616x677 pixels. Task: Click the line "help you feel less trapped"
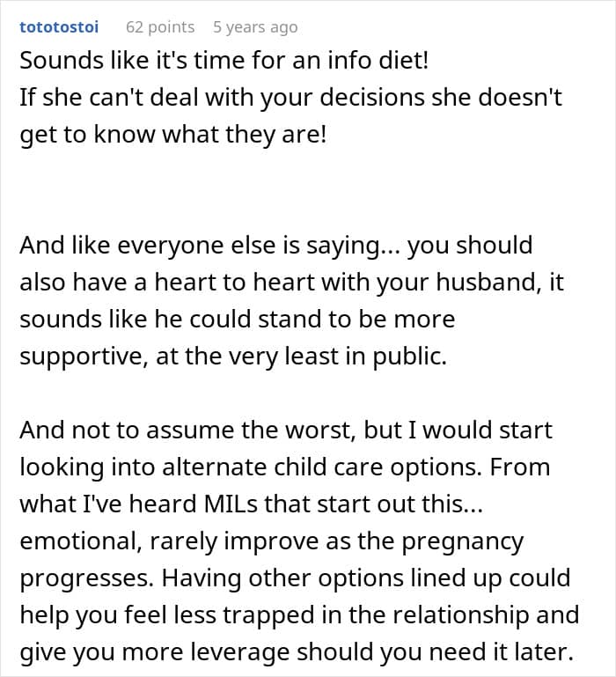(x=299, y=615)
